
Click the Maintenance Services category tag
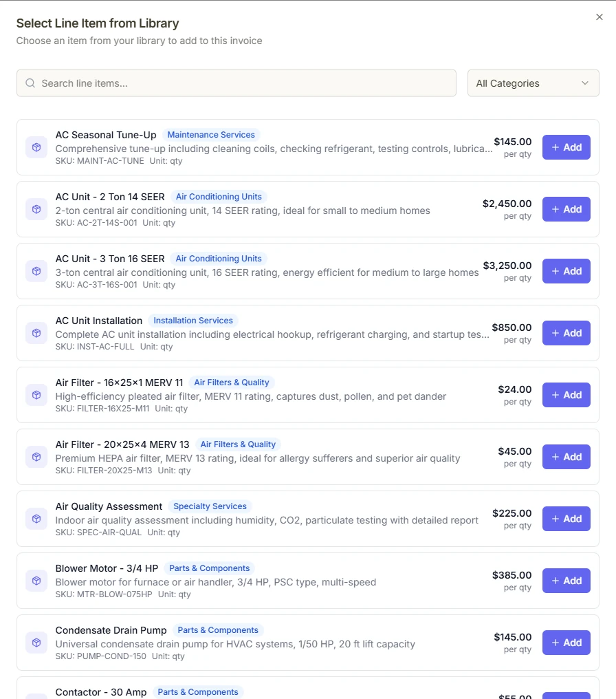point(211,135)
